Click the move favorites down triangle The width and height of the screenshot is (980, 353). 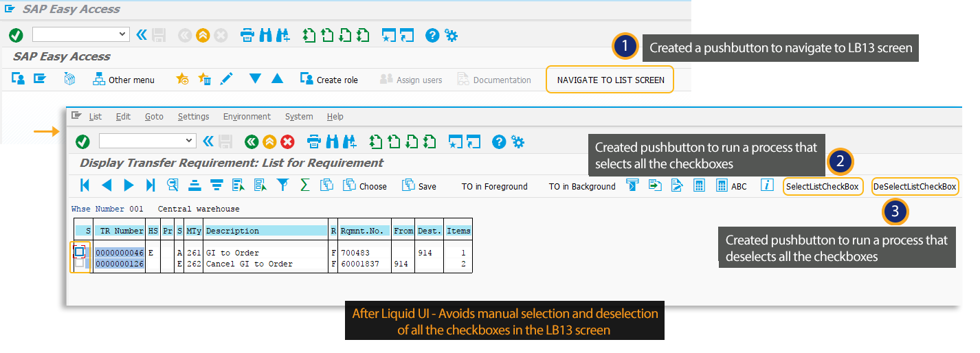coord(256,79)
